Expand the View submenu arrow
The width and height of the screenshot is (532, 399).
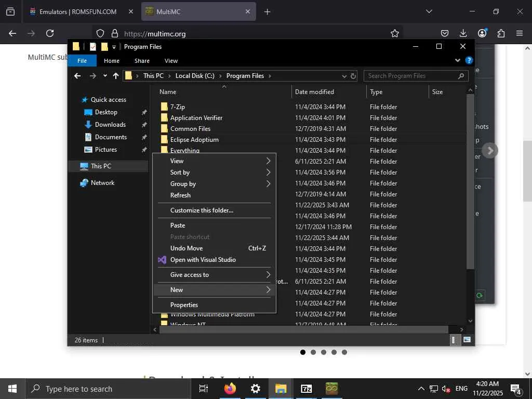pyautogui.click(x=268, y=161)
